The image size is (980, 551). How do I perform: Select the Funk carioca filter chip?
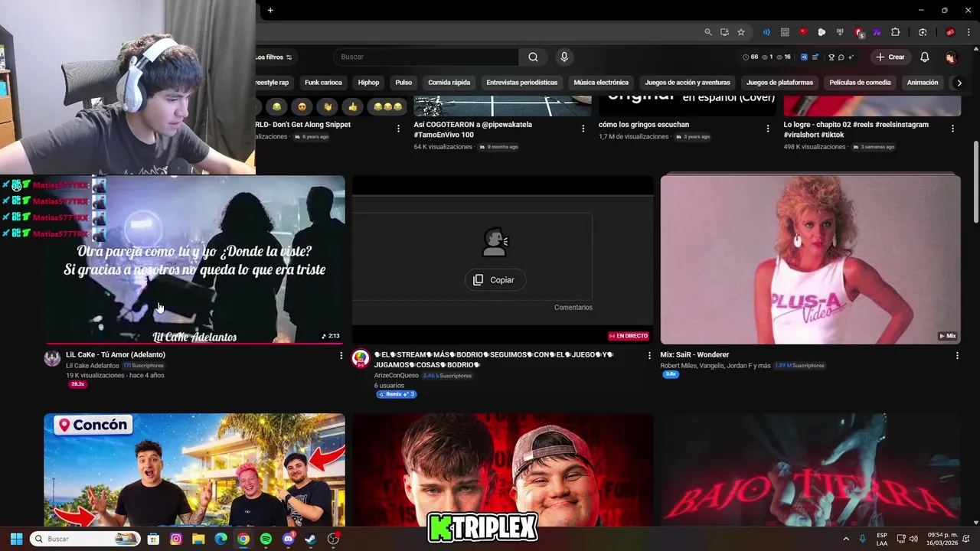(x=323, y=83)
